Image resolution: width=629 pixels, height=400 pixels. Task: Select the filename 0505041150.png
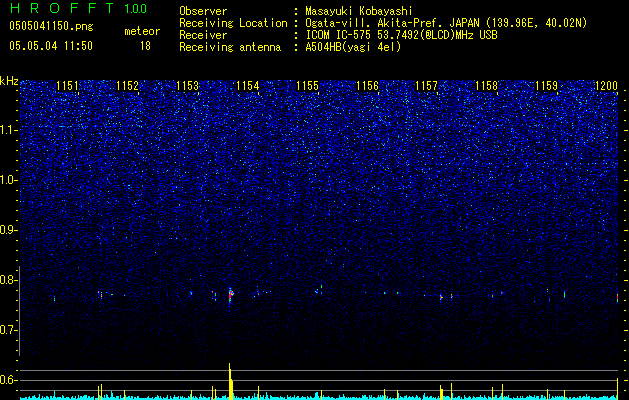click(51, 27)
